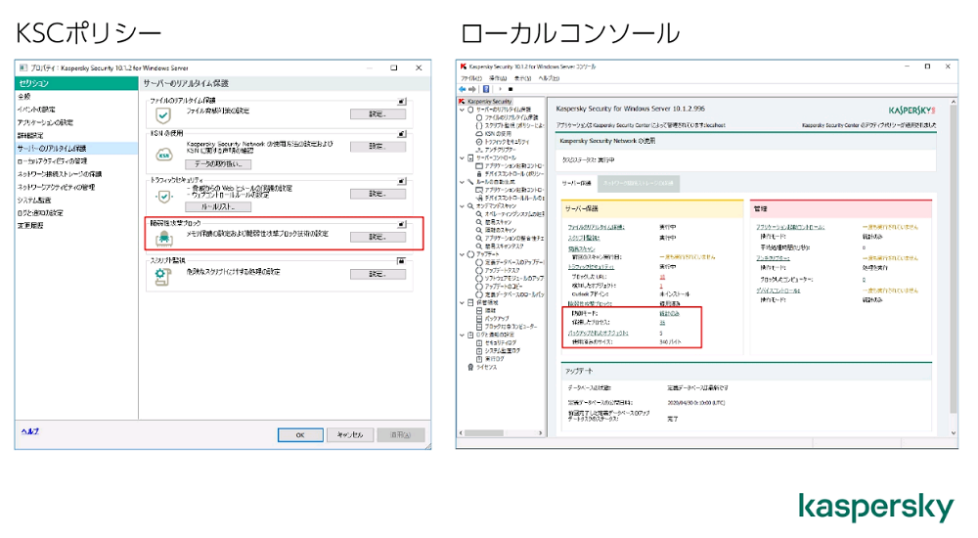Collapse オンデマンドスキャン tree node
The height and width of the screenshot is (538, 978).
tap(462, 206)
